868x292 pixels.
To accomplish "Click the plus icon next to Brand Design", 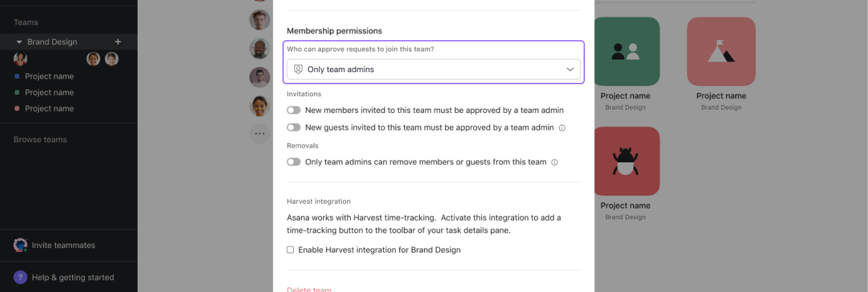I will (x=118, y=41).
